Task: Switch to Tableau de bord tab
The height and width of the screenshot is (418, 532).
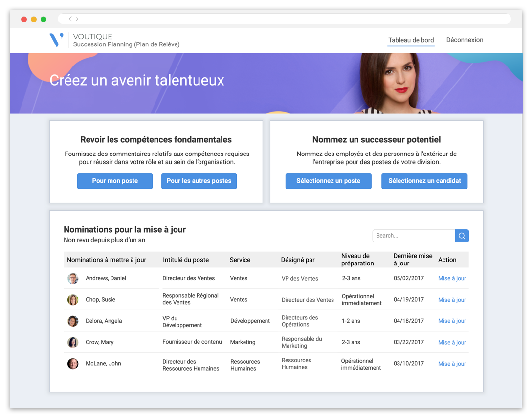Action: pos(411,40)
